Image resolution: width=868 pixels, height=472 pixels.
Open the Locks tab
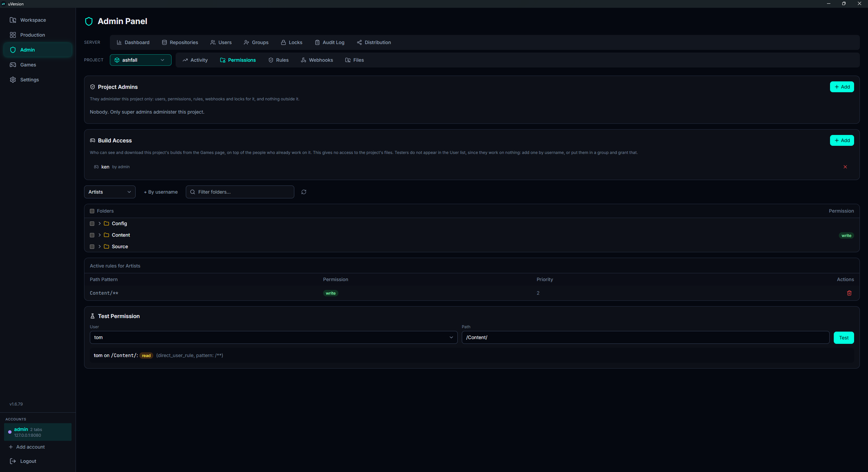pyautogui.click(x=292, y=42)
